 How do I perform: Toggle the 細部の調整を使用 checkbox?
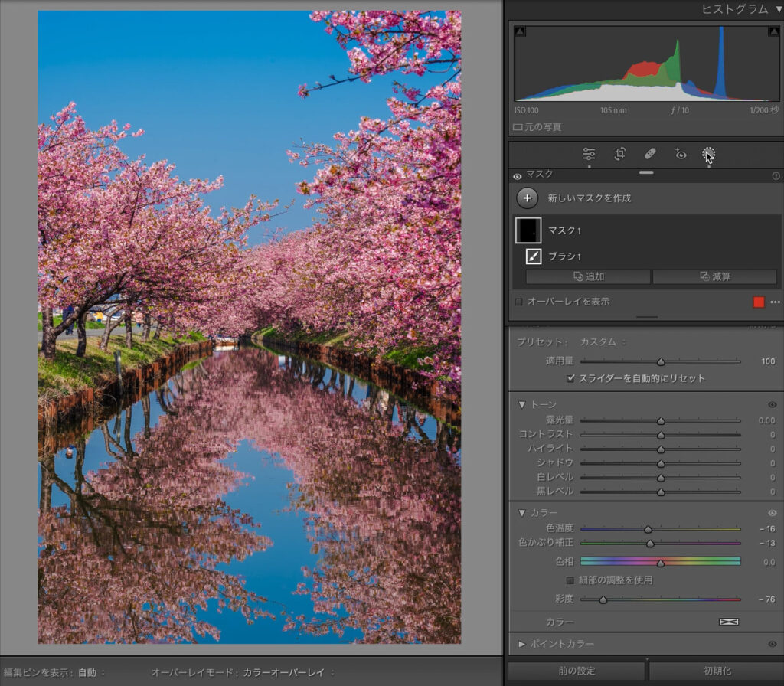570,580
